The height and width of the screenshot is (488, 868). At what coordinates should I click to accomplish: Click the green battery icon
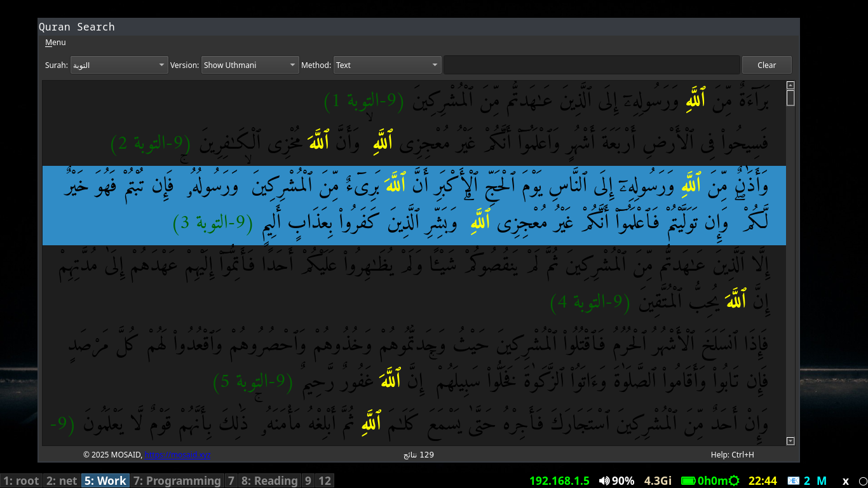(687, 480)
